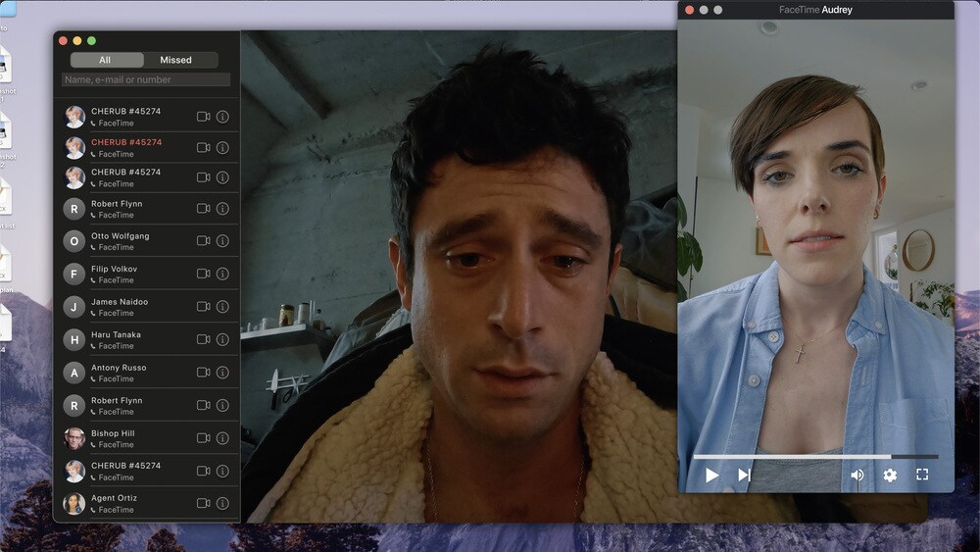Start video call with Otto Wolfgang

pos(203,240)
